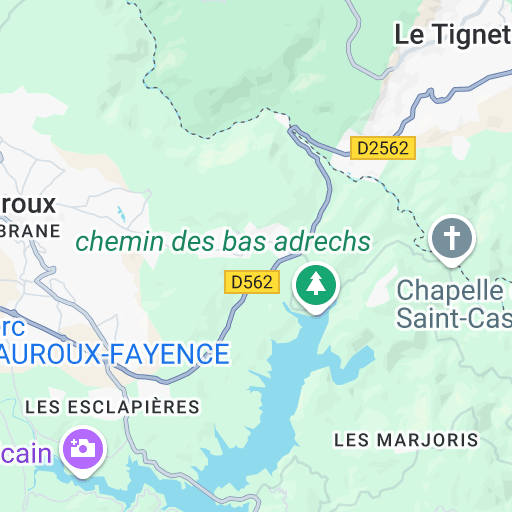The height and width of the screenshot is (512, 512).
Task: Click the LES ESCLAPIÈRES locality label
Action: (112, 407)
